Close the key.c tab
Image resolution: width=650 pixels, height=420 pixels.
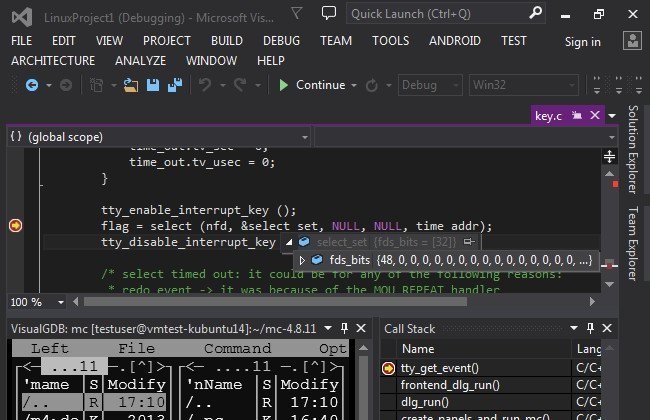point(595,115)
